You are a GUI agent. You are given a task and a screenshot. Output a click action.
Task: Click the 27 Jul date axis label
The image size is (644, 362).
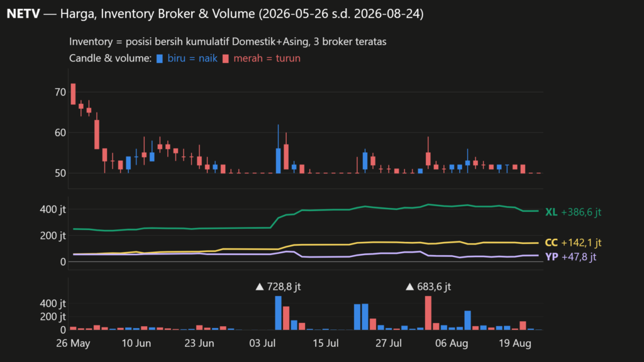[389, 344]
